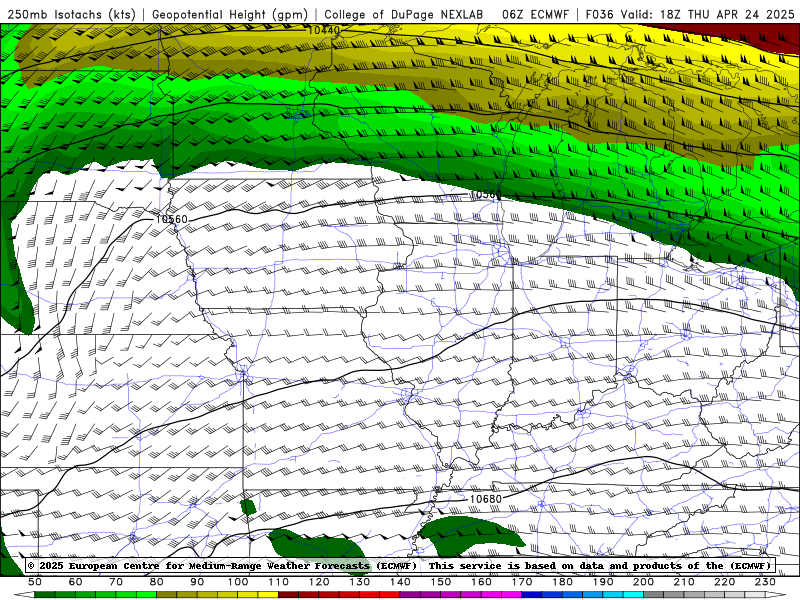800x600 pixels.
Task: Click the '110' color bar value
Action: 278,582
